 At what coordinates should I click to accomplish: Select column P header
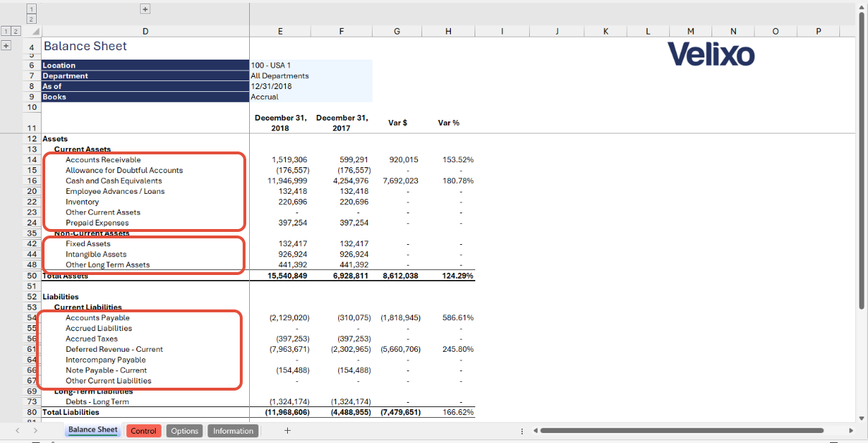pos(818,32)
